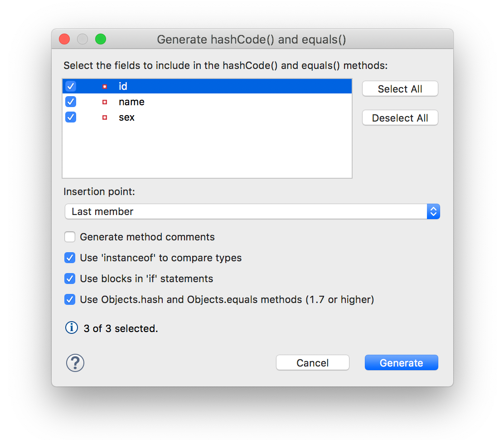Click the private field icon next to name
The width and height of the screenshot is (504, 440).
point(104,102)
